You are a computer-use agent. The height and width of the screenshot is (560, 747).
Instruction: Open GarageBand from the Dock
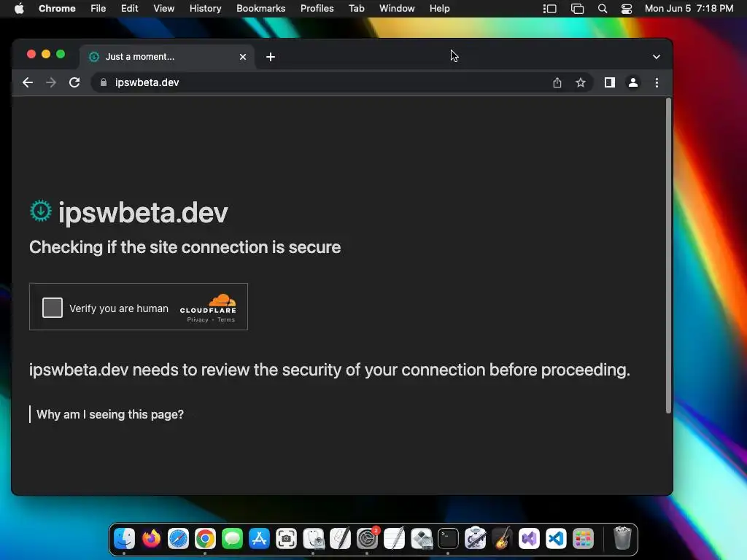[502, 539]
